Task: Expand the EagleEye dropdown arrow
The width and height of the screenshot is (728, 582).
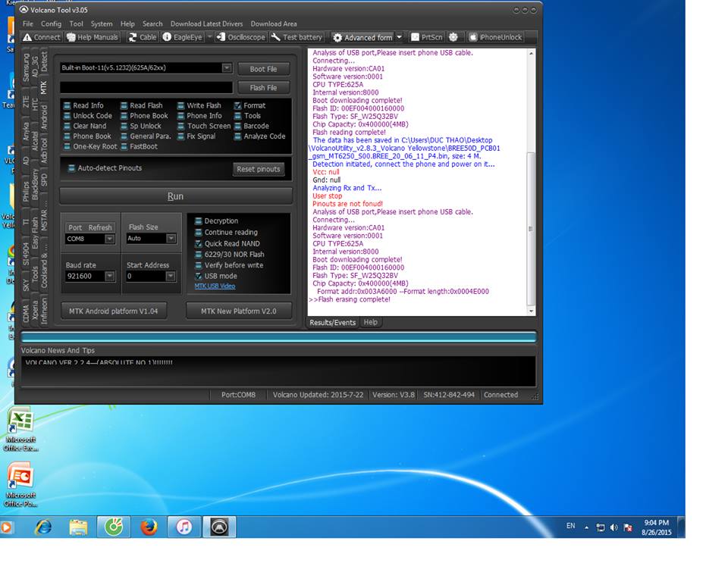Action: point(209,37)
